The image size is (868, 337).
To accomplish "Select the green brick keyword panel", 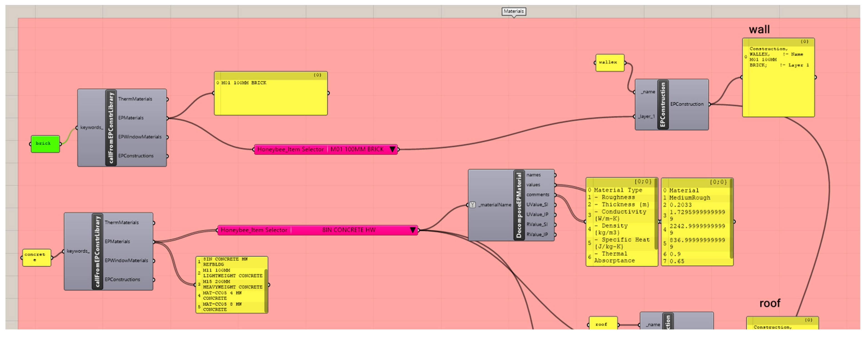I will (45, 144).
